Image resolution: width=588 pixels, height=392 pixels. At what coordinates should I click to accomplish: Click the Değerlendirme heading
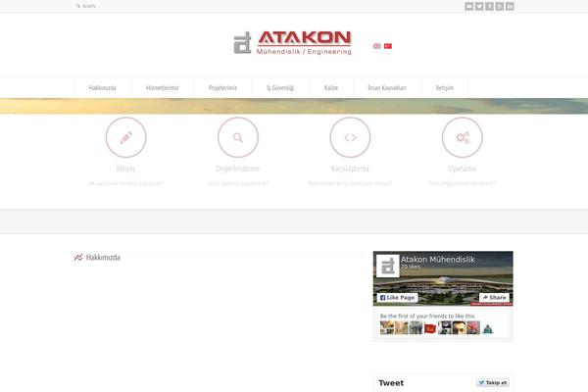coord(238,169)
